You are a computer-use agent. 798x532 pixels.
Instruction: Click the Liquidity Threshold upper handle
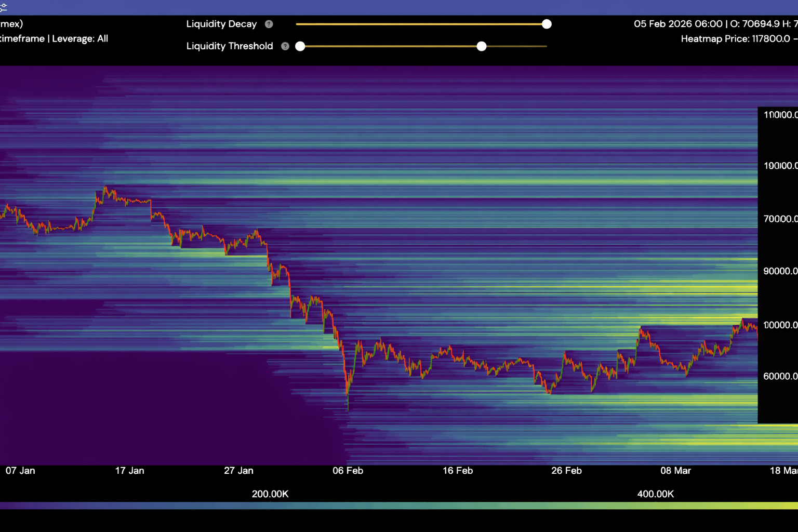click(482, 46)
